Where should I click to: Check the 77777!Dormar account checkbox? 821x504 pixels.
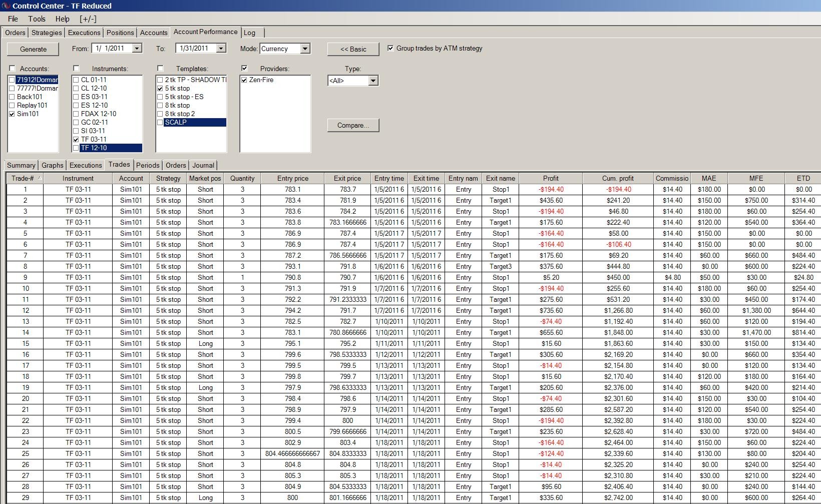pos(12,88)
